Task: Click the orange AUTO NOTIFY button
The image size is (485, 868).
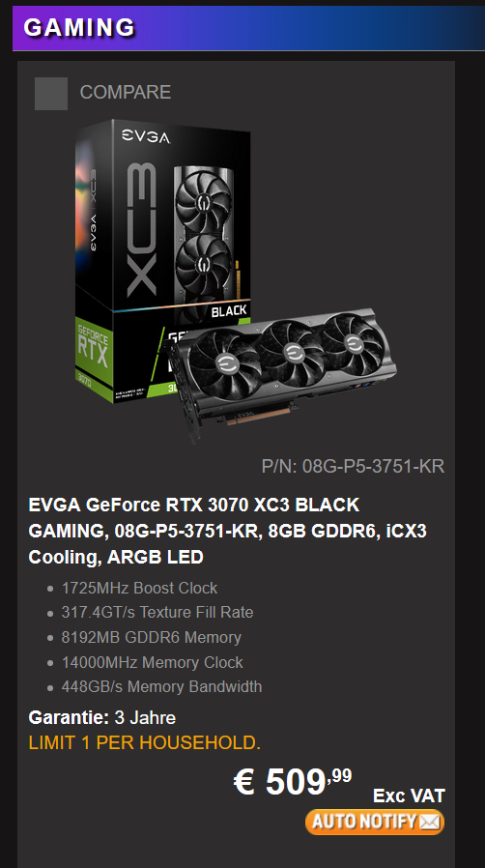Action: (375, 821)
